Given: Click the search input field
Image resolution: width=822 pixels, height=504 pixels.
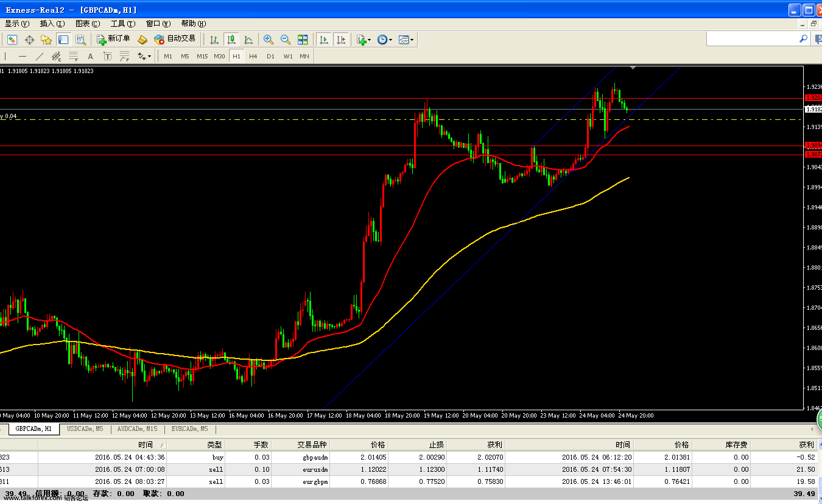Looking at the screenshot, I should [752, 39].
